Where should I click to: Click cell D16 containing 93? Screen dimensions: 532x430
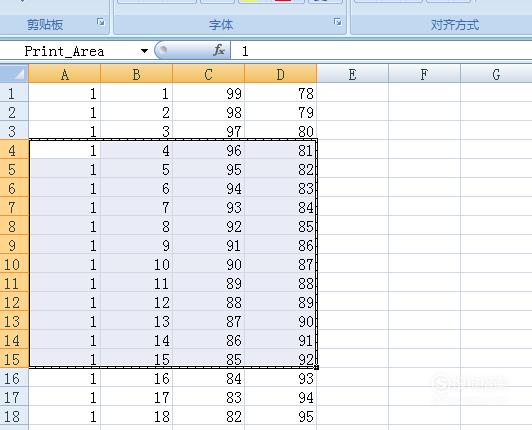click(x=281, y=378)
